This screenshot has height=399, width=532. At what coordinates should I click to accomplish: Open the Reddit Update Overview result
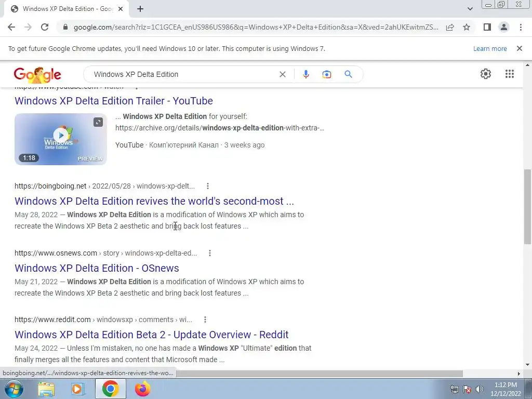[152, 335]
